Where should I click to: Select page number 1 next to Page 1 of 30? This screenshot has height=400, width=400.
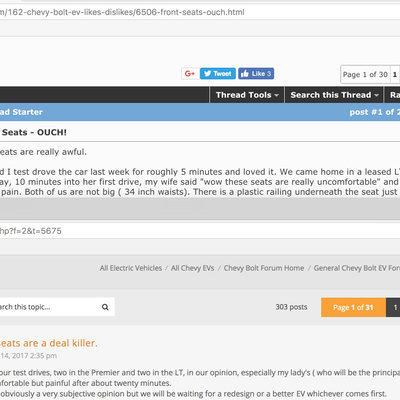coord(395,74)
